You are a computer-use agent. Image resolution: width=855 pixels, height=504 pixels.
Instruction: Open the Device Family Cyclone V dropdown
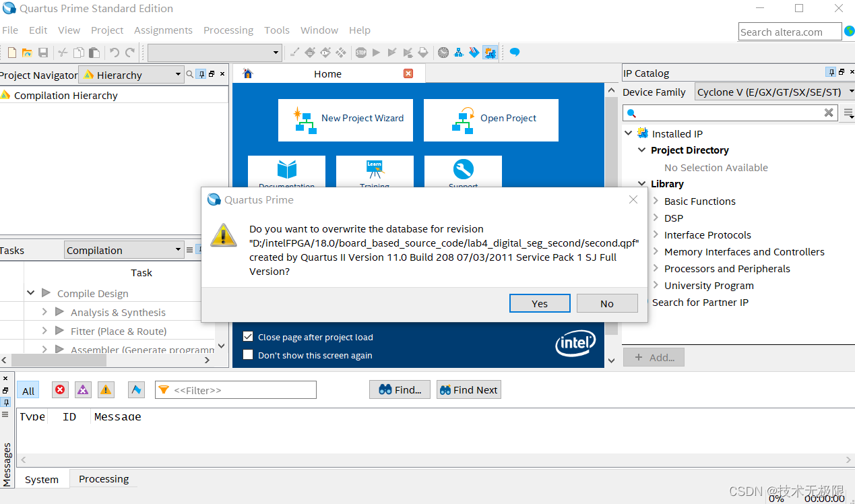coord(775,92)
